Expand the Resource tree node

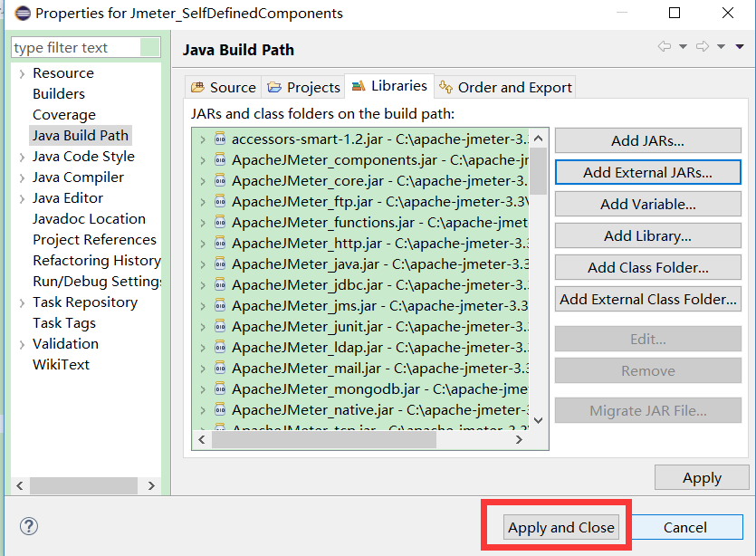tap(22, 73)
